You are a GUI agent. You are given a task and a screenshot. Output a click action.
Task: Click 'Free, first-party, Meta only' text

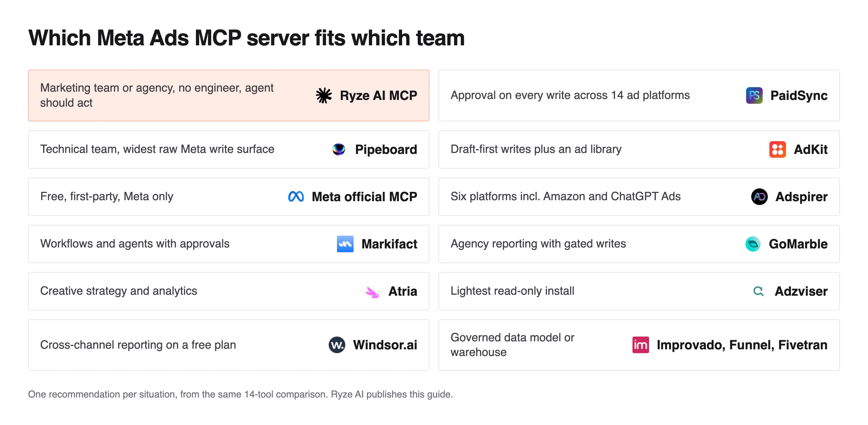point(107,196)
